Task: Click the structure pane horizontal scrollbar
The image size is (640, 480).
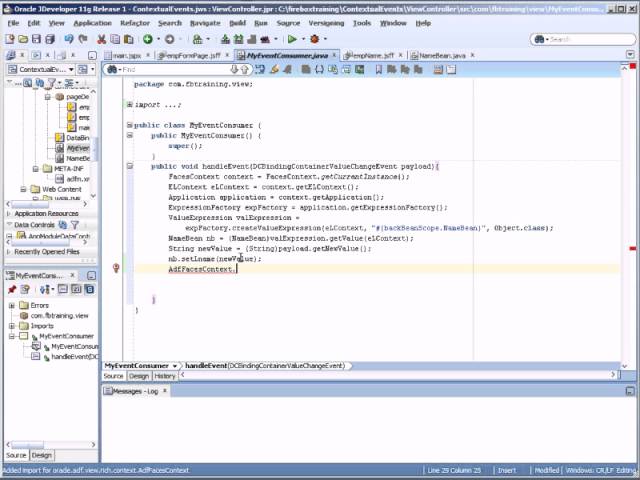Action: click(50, 444)
